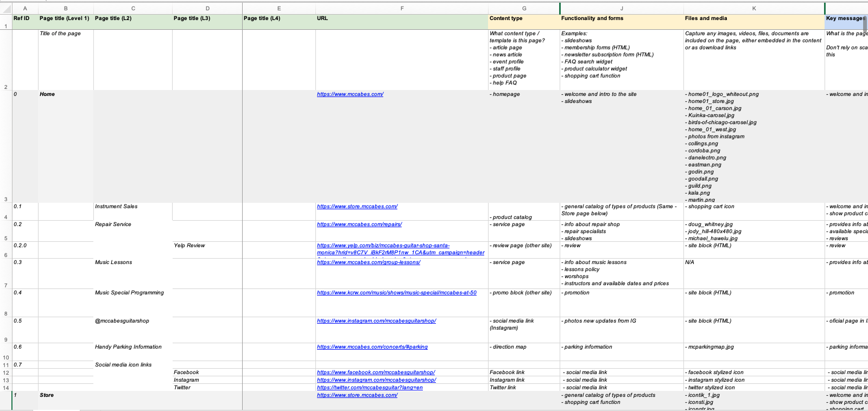
Task: Select the 'Facebook link' content type cell
Action: pyautogui.click(x=524, y=373)
